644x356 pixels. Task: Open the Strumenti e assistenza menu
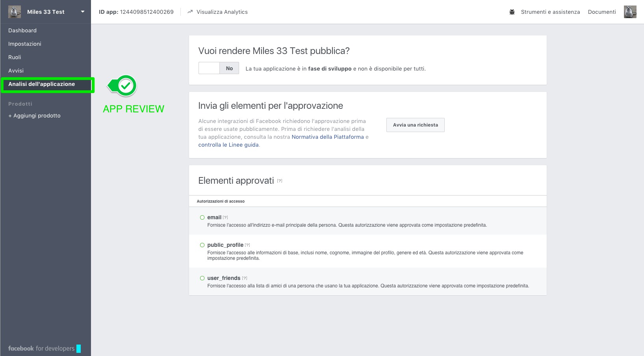[550, 12]
